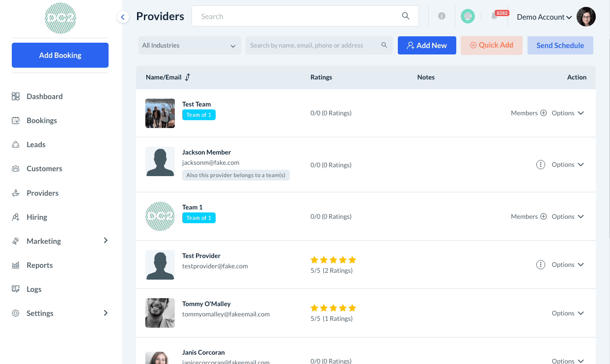
Task: Open the Customers icon in the sidebar
Action: 15,168
